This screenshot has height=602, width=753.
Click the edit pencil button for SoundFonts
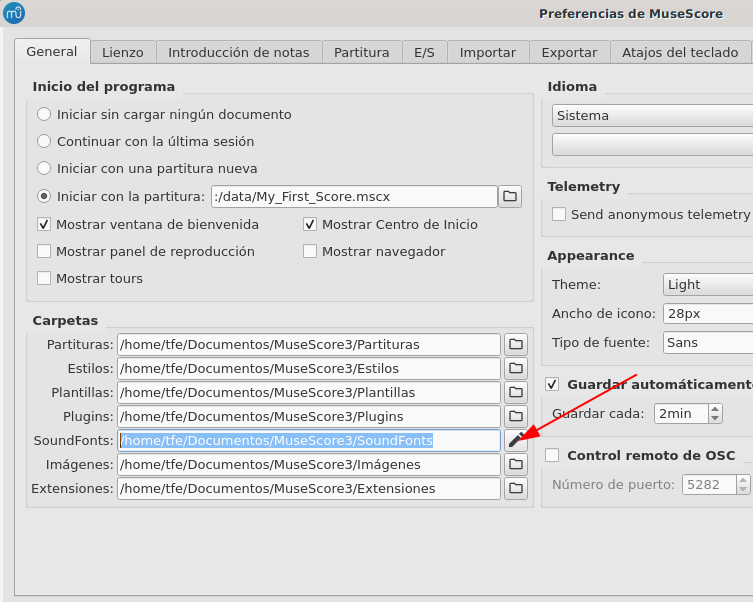pyautogui.click(x=516, y=440)
